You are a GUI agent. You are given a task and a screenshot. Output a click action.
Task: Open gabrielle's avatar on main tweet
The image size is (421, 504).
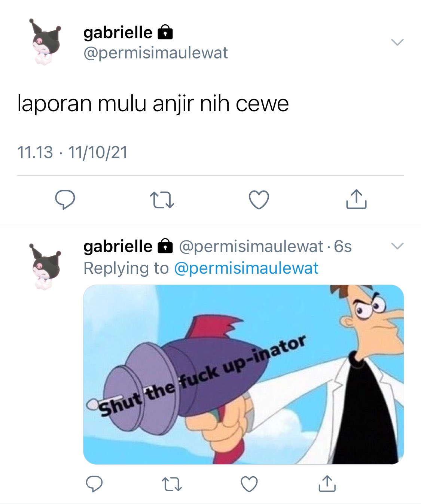point(45,42)
